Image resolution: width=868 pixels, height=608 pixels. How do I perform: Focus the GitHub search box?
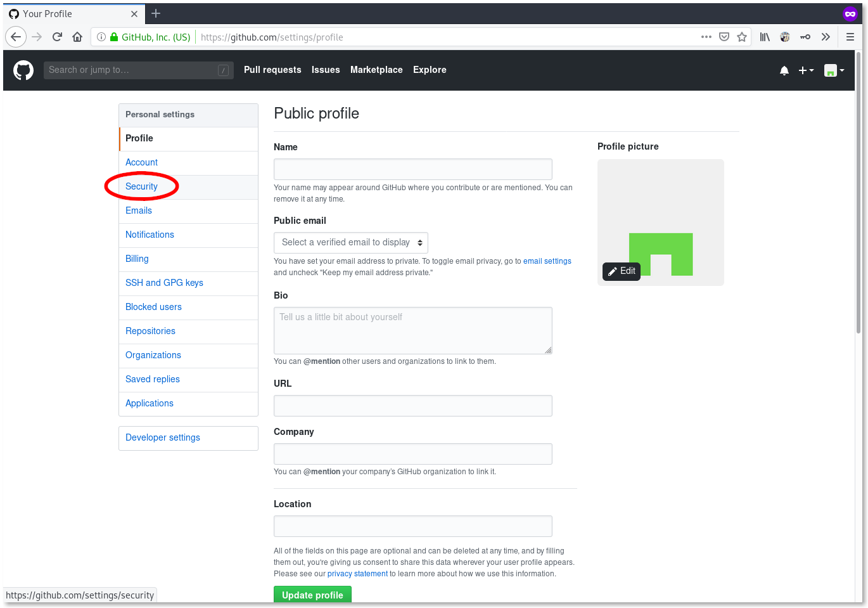(x=138, y=70)
